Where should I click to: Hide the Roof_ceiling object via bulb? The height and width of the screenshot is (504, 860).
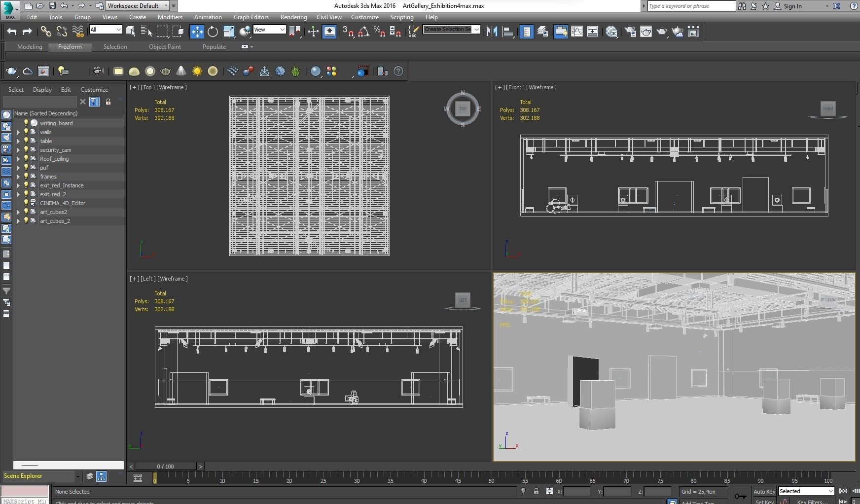click(x=26, y=158)
